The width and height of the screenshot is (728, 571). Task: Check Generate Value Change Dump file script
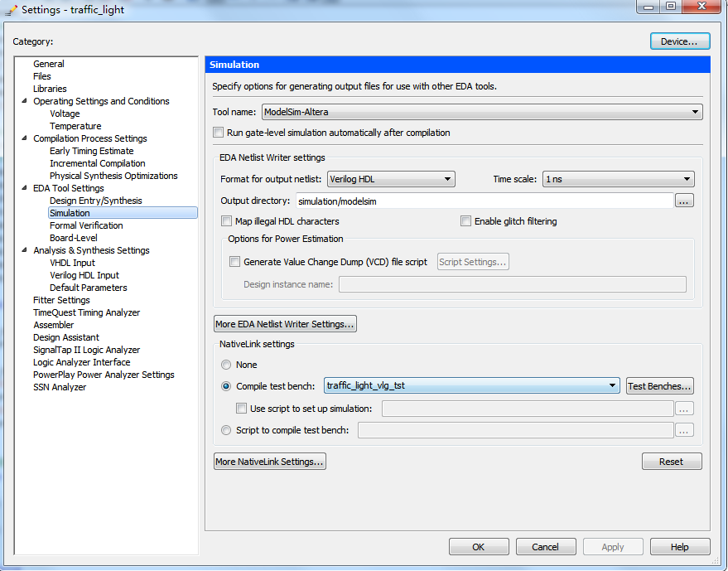point(235,262)
